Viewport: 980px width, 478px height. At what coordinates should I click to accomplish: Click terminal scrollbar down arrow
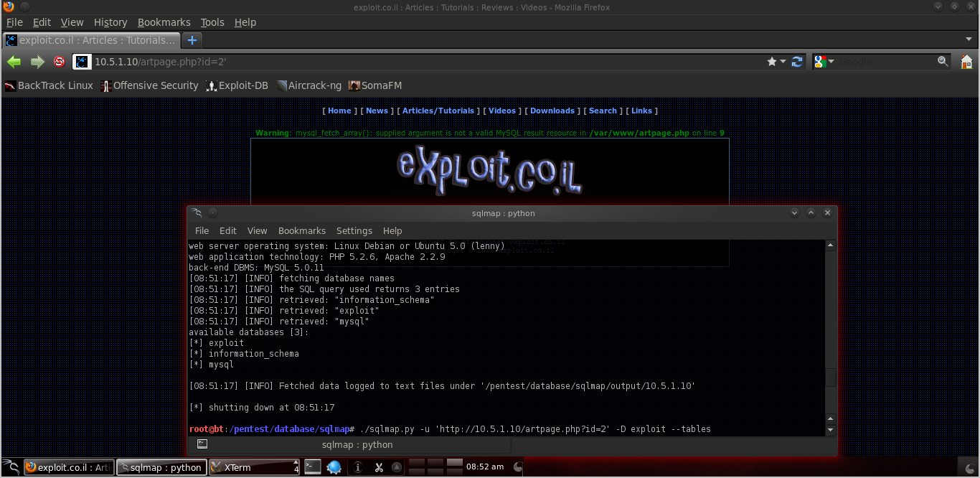[830, 430]
